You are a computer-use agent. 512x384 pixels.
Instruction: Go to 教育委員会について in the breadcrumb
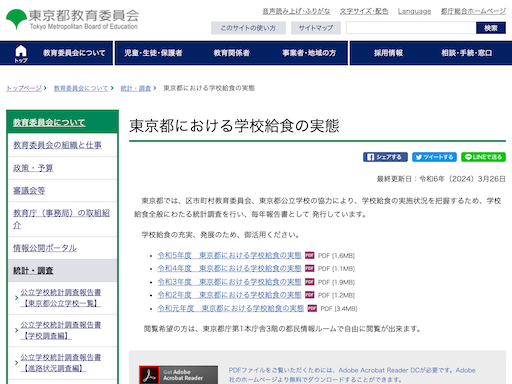click(x=81, y=88)
